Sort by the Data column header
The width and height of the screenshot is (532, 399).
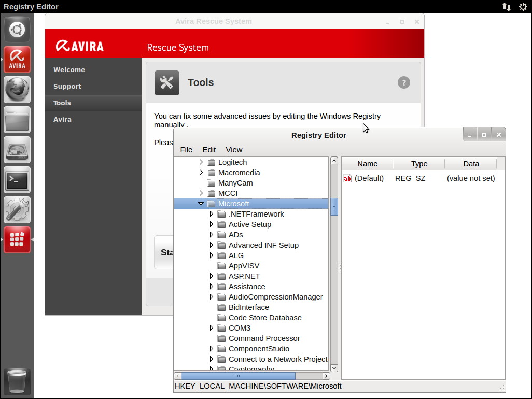[x=471, y=164]
